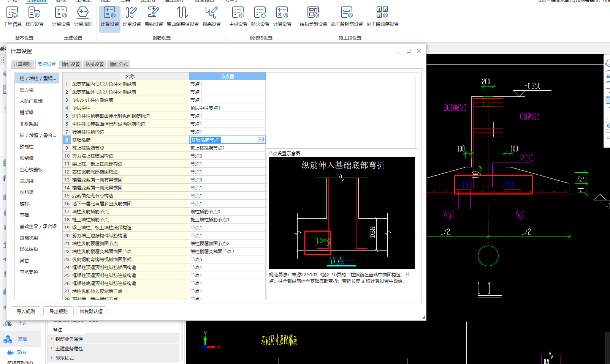Open 工程设置 ribbon tab
The height and width of the screenshot is (364, 610).
point(36,1)
